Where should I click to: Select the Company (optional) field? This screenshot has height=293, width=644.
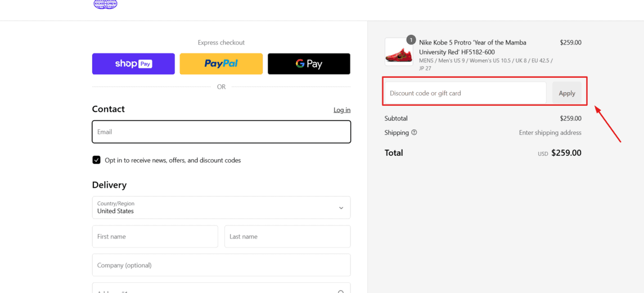click(x=222, y=265)
